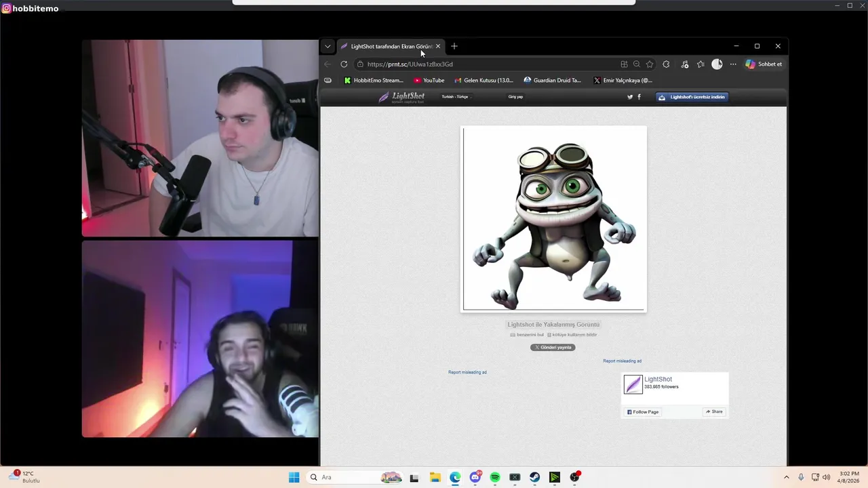The height and width of the screenshot is (488, 868).
Task: Click the favorites bar keyboard icon at far left
Action: (x=328, y=80)
